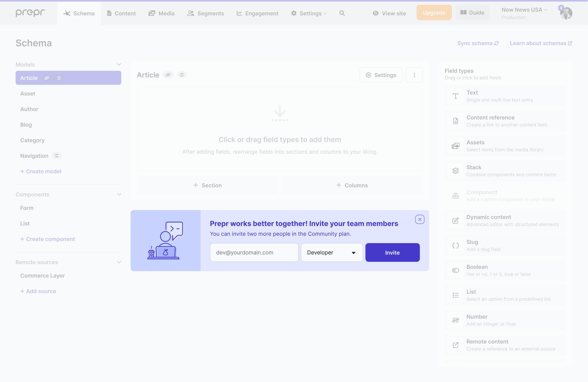Click sync badge beside Navigation model
Image resolution: width=588 pixels, height=382 pixels.
click(57, 156)
